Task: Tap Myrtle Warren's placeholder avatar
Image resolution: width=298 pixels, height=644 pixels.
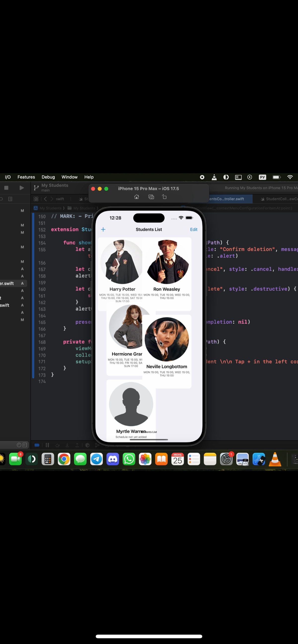Action: [x=131, y=404]
